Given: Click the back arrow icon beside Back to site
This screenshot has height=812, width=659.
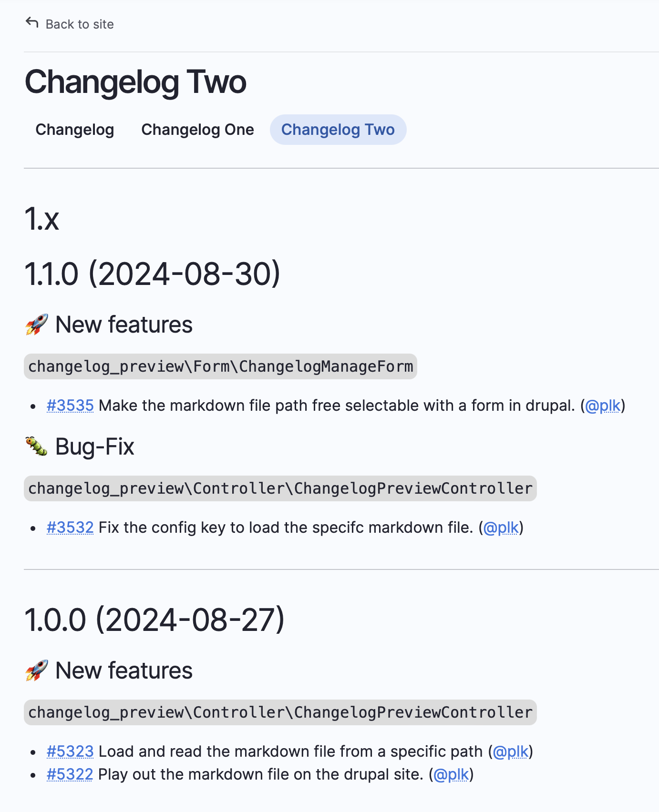Looking at the screenshot, I should pos(31,22).
